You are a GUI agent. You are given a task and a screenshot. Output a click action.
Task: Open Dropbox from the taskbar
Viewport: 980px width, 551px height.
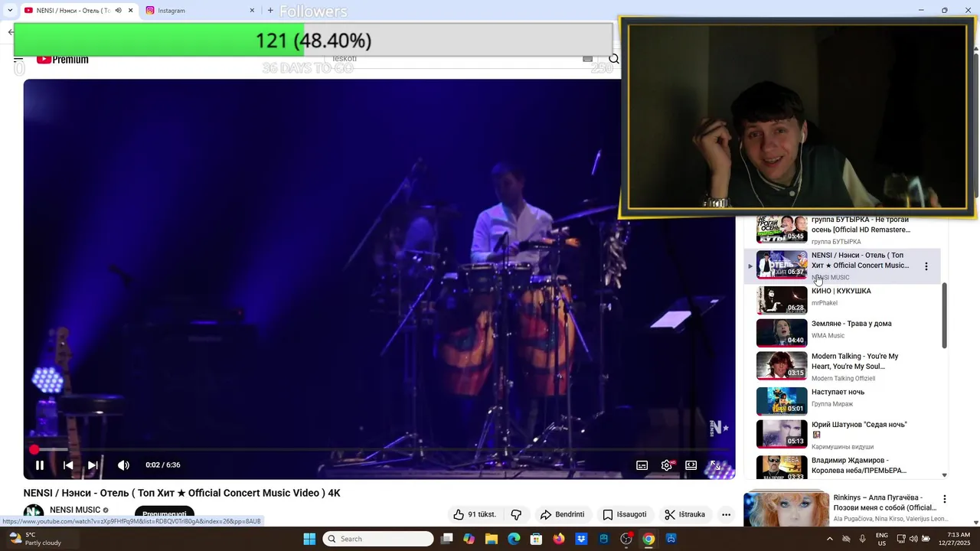click(x=581, y=539)
